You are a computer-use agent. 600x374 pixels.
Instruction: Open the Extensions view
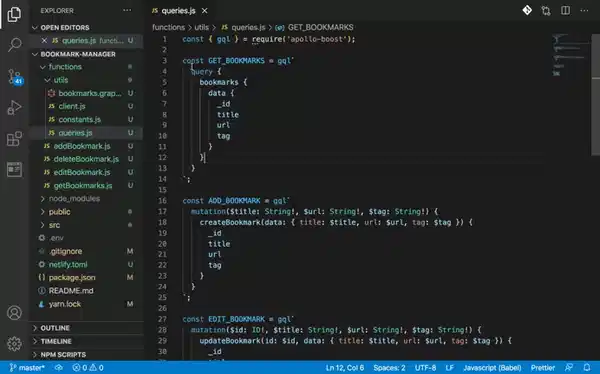[x=14, y=139]
